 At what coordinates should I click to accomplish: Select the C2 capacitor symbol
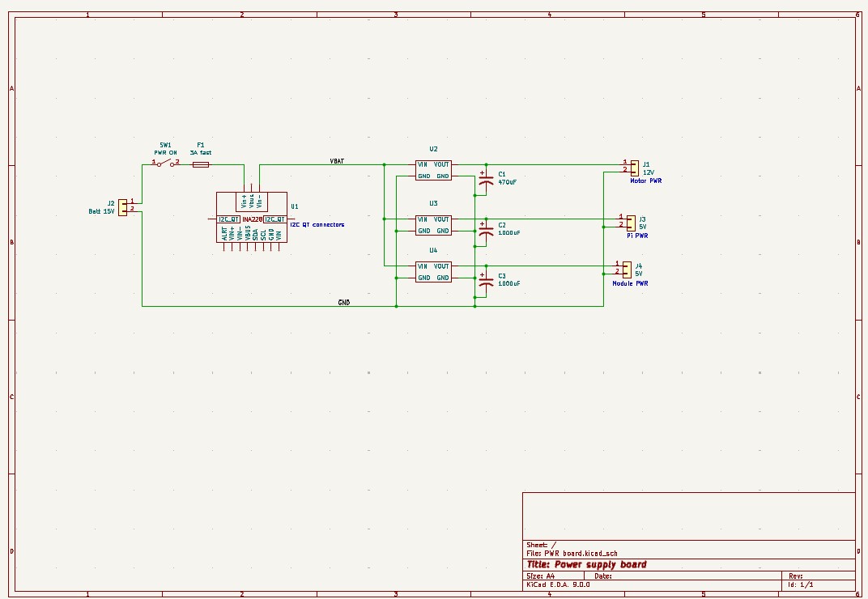point(486,232)
